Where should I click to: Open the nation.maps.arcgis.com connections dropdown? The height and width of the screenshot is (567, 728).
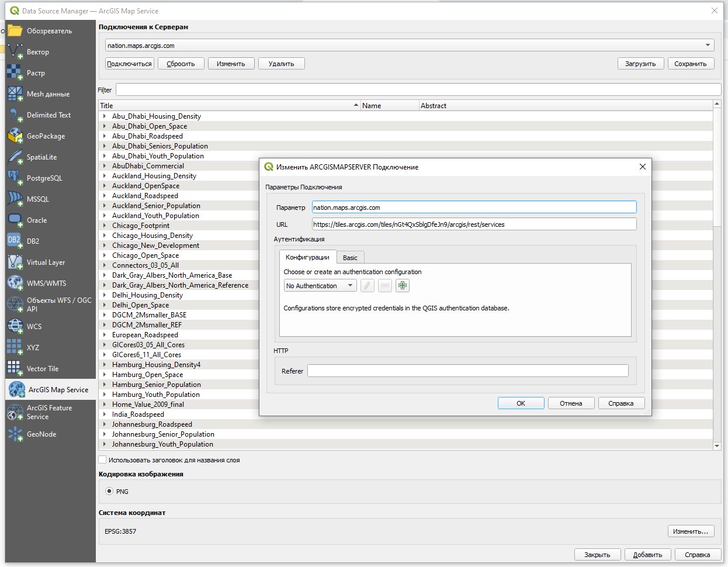pyautogui.click(x=410, y=45)
